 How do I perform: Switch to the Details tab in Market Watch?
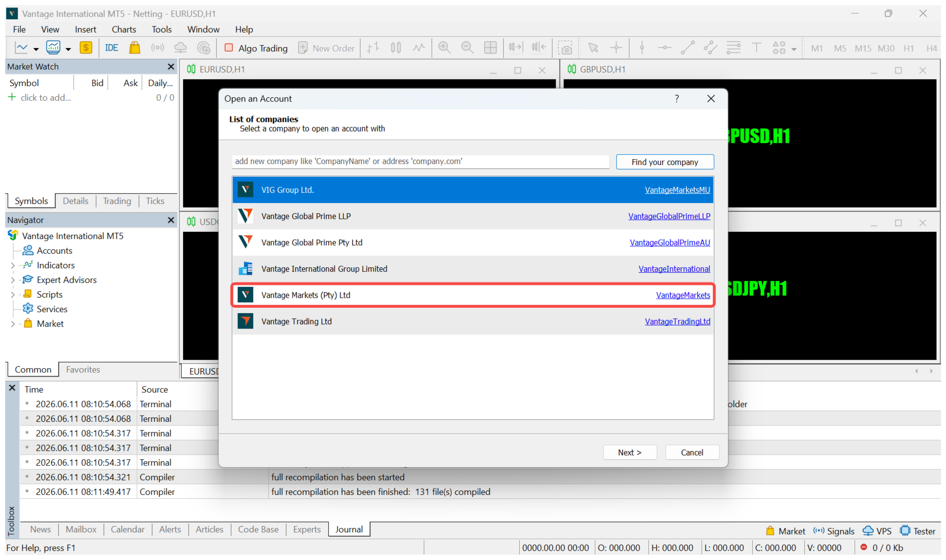coord(75,201)
